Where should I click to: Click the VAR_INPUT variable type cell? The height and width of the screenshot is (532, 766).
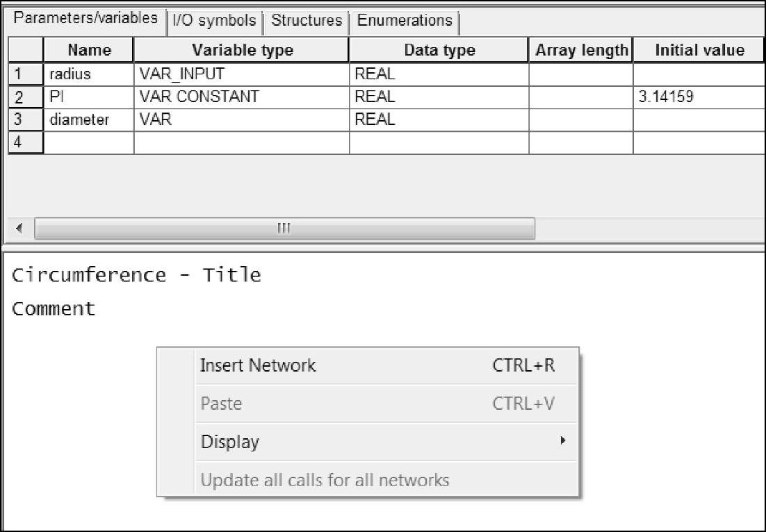point(241,74)
